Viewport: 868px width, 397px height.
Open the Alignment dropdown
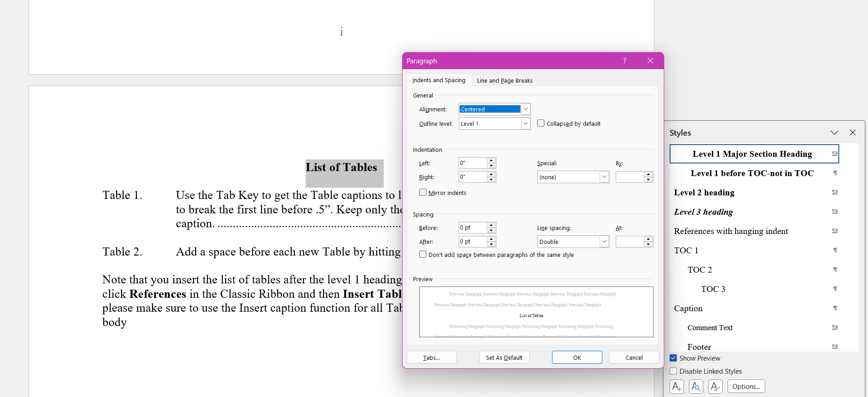526,109
